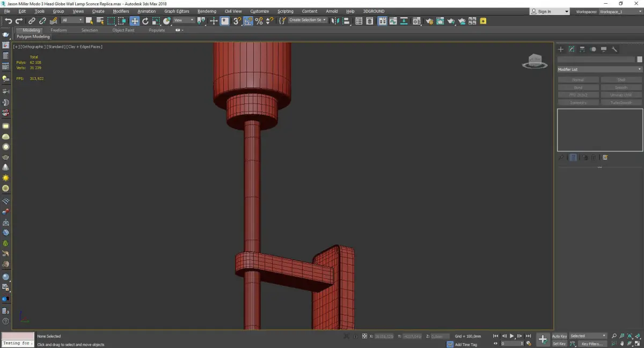Open the Schematic View icon
Viewport: 644px width, 348px height.
point(404,21)
